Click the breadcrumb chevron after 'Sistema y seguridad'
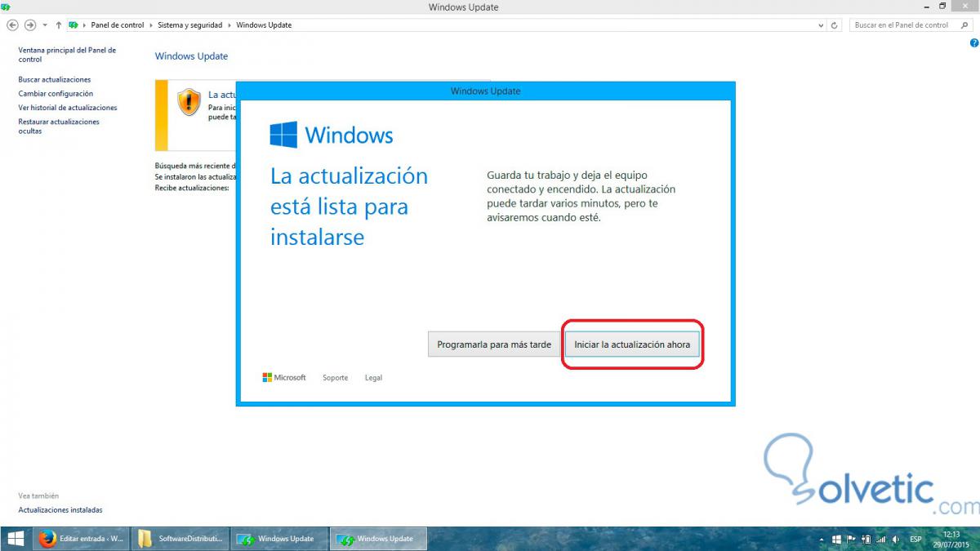This screenshot has width=980, height=551. 229,25
